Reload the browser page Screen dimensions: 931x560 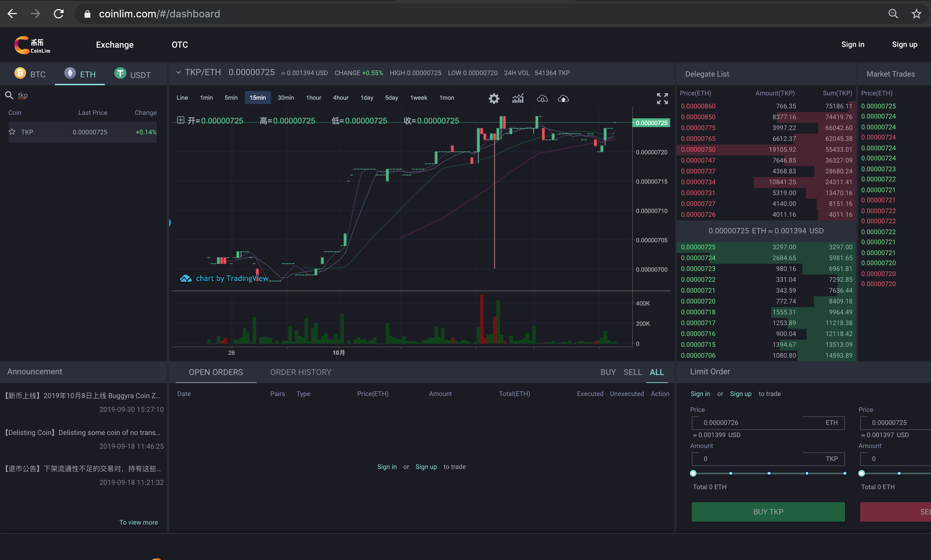pos(59,14)
